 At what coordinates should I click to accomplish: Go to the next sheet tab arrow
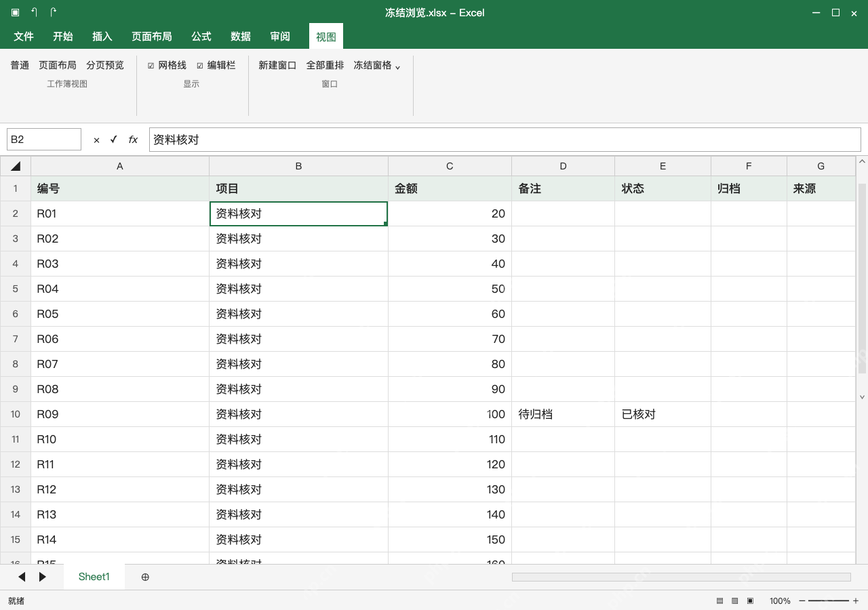(x=43, y=577)
